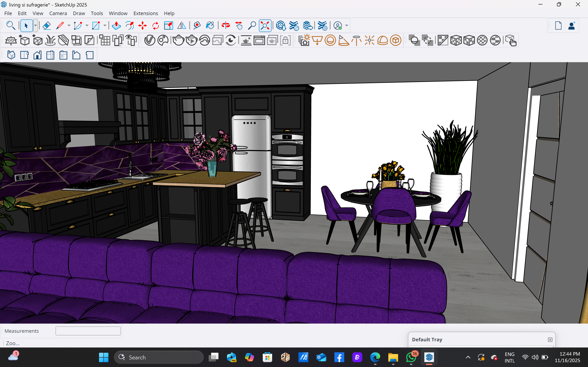Activate the Orbit camera tool

click(225, 25)
